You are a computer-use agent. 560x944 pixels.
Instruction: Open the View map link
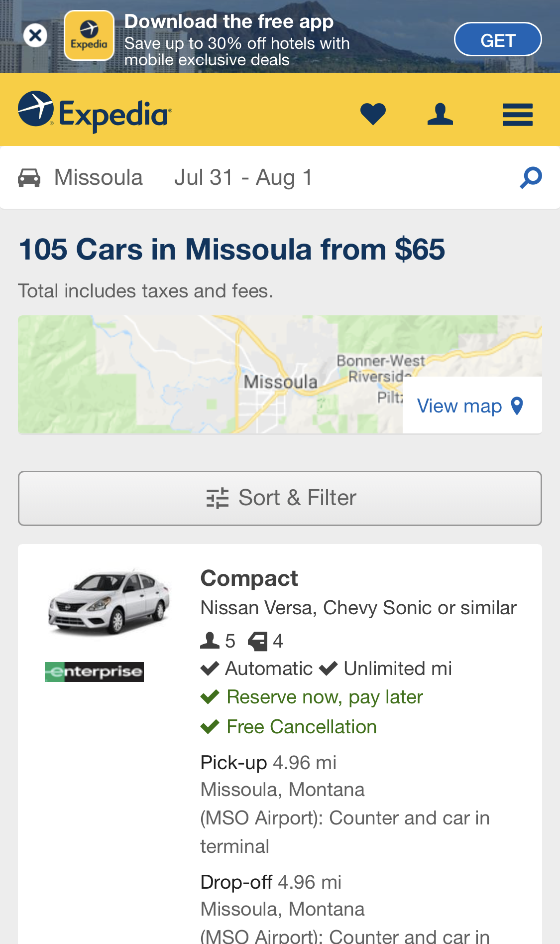point(459,406)
